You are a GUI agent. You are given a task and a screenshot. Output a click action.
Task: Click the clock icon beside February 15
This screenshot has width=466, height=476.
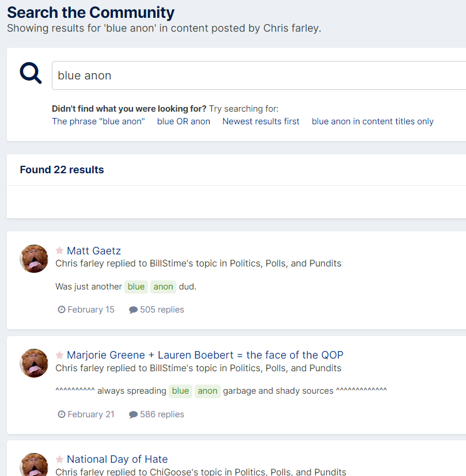(62, 309)
